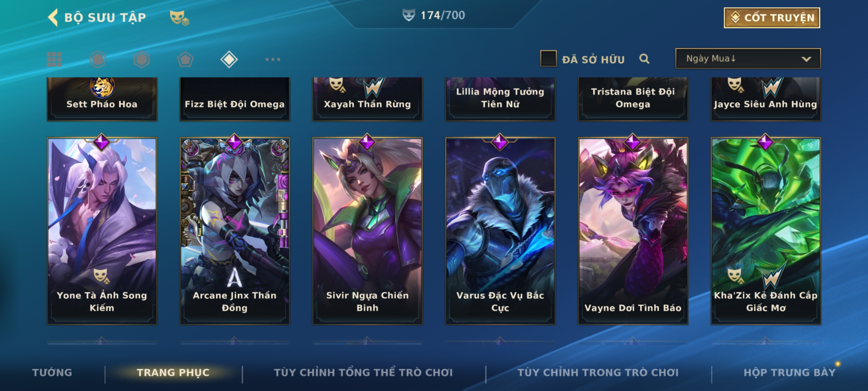Image resolution: width=868 pixels, height=391 pixels.
Task: Click the Cốt Truyện button
Action: click(x=772, y=18)
